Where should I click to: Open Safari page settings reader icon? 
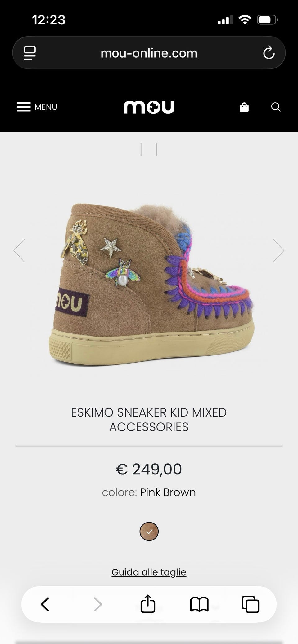pos(30,53)
